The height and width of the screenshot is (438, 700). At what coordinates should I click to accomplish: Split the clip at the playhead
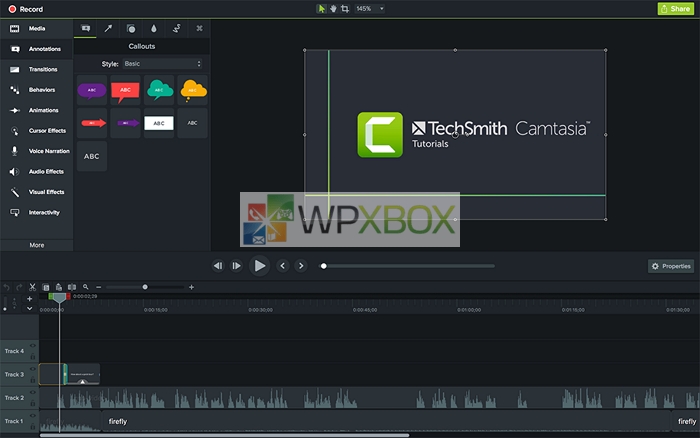tap(72, 287)
